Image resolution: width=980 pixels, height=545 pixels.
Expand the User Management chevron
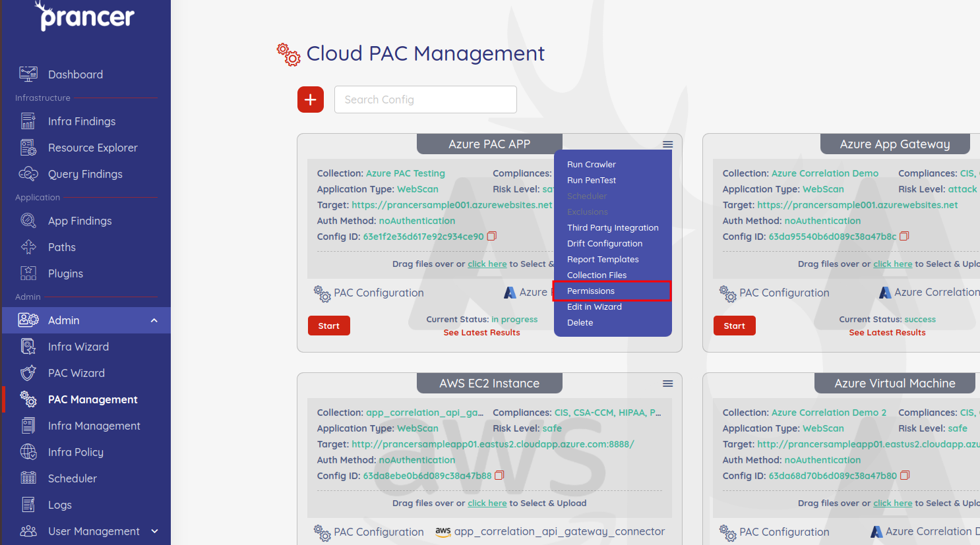154,531
